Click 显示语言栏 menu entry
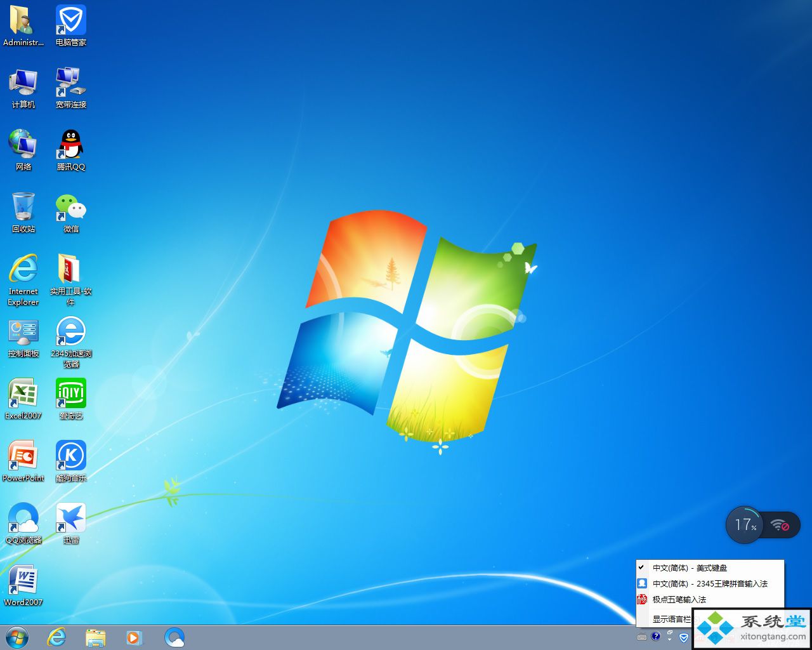 click(671, 619)
